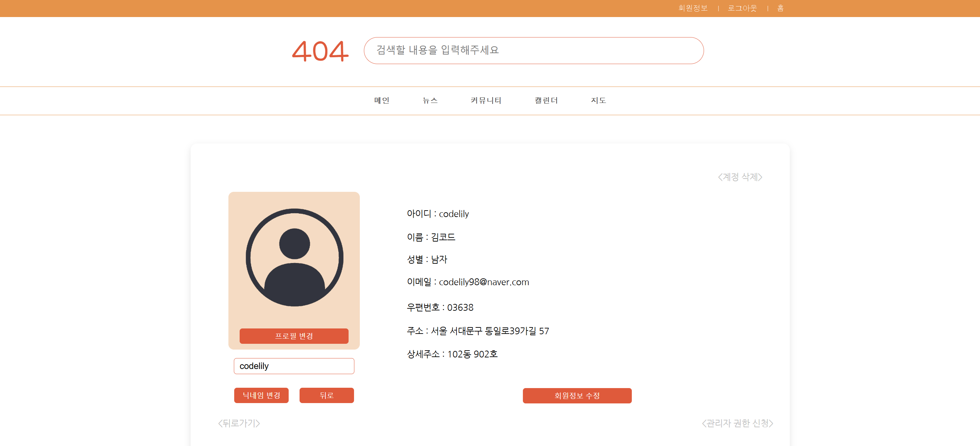This screenshot has height=446, width=980.
Task: Focus the search box 검색할 내용을 입력해주세요
Action: click(x=533, y=50)
